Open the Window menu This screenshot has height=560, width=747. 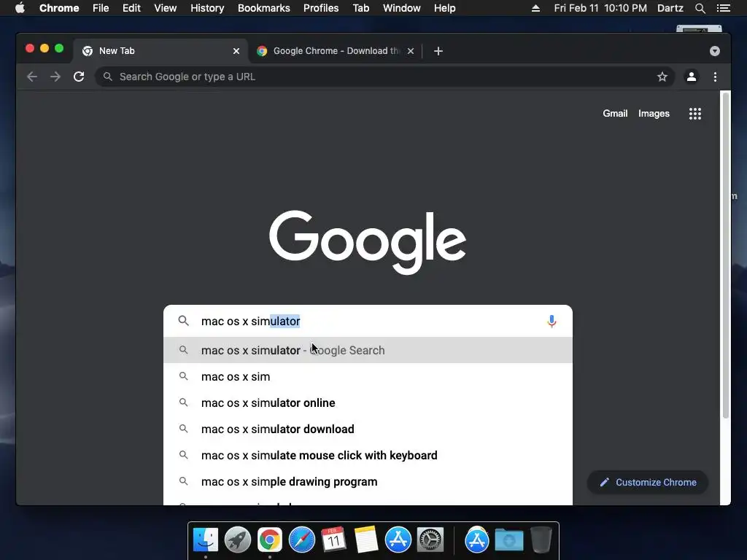pos(402,8)
